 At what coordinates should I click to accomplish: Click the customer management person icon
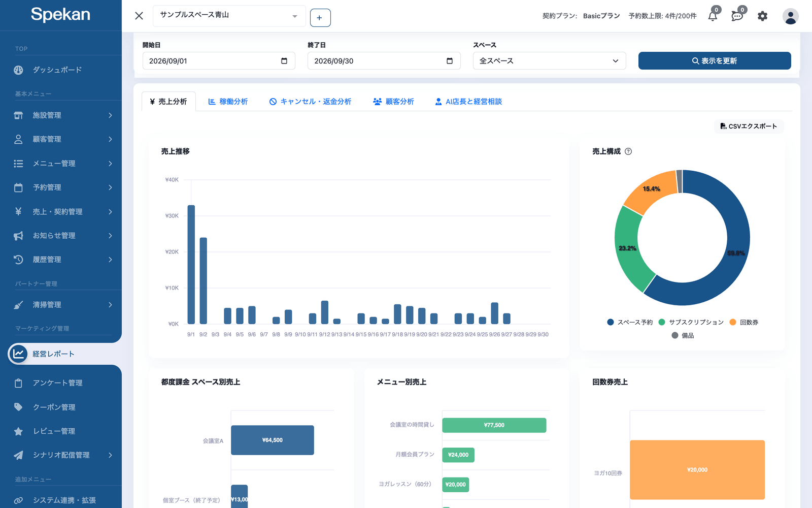pos(18,139)
